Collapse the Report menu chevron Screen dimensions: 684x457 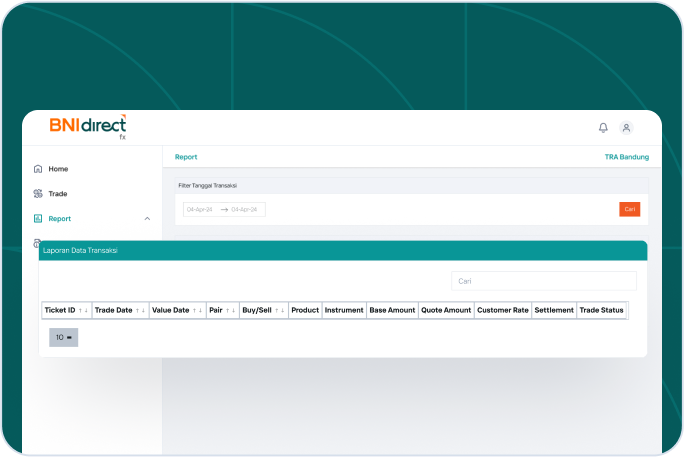[x=148, y=218]
